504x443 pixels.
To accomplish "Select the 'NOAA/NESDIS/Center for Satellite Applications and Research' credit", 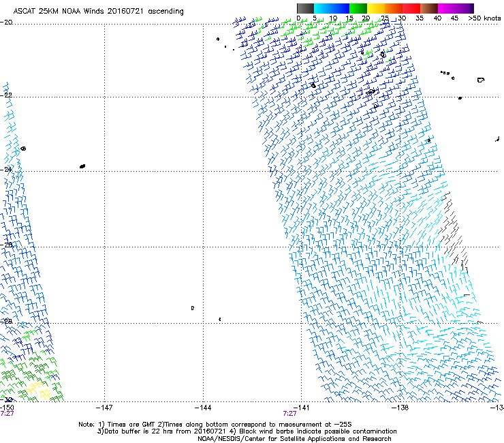I will pos(294,439).
